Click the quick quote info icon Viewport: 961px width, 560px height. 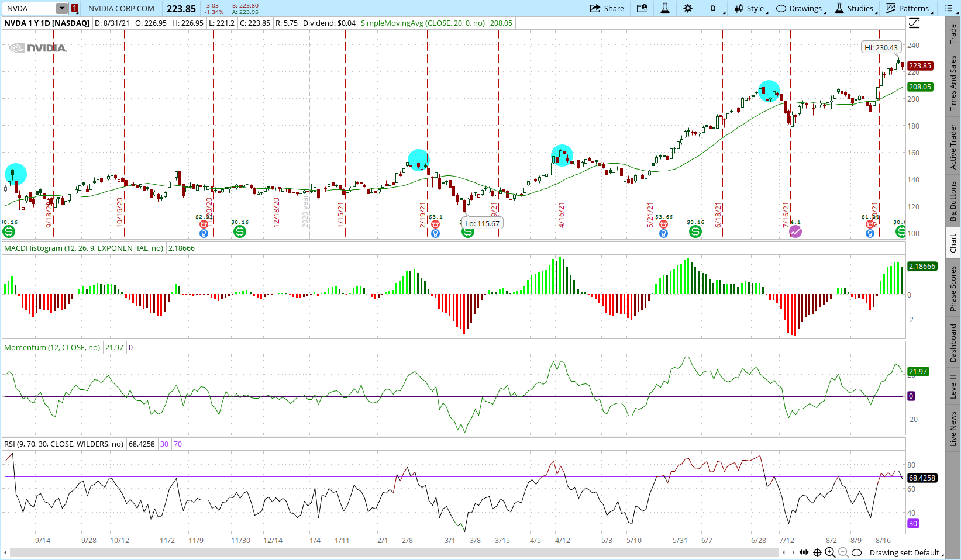tap(642, 8)
